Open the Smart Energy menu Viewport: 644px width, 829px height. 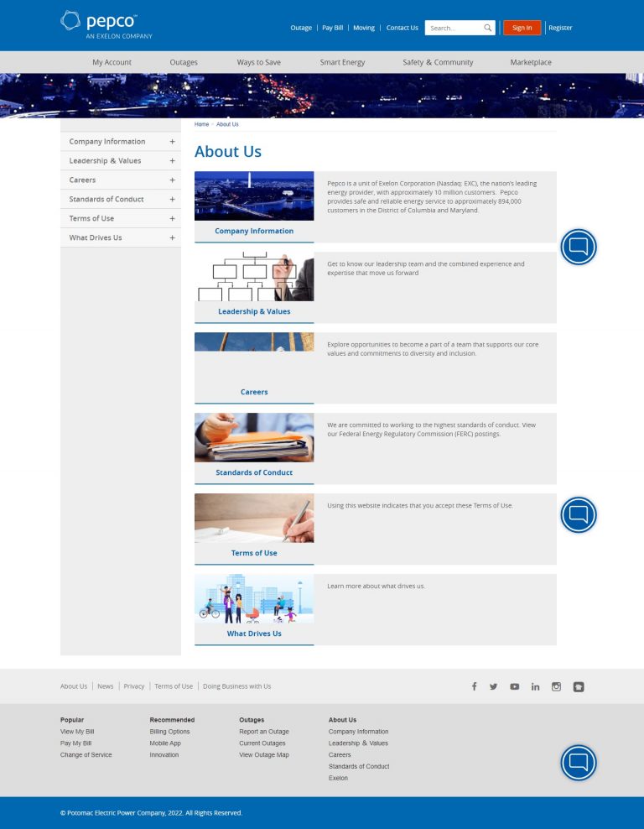342,62
